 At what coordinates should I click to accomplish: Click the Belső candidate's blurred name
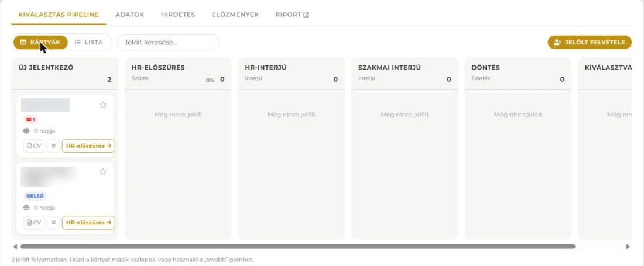[48, 176]
